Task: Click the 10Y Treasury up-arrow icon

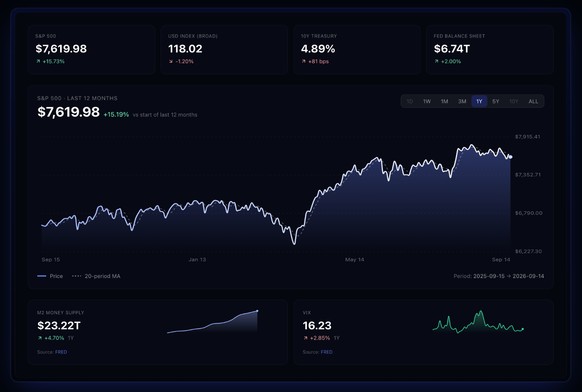Action: click(x=304, y=61)
